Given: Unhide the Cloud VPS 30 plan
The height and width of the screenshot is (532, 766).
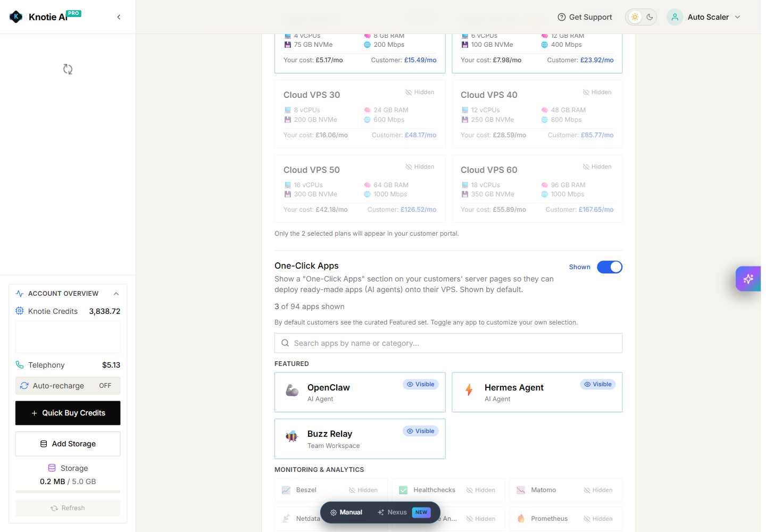Looking at the screenshot, I should click(x=420, y=92).
